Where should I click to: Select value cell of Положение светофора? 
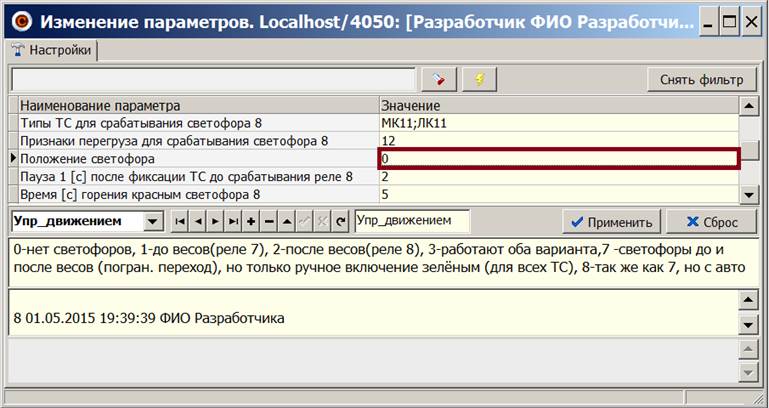[558, 159]
